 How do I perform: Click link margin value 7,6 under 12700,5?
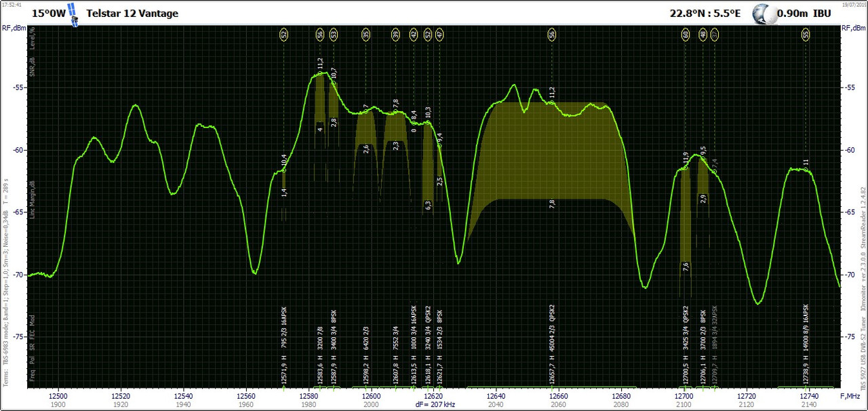tap(686, 266)
